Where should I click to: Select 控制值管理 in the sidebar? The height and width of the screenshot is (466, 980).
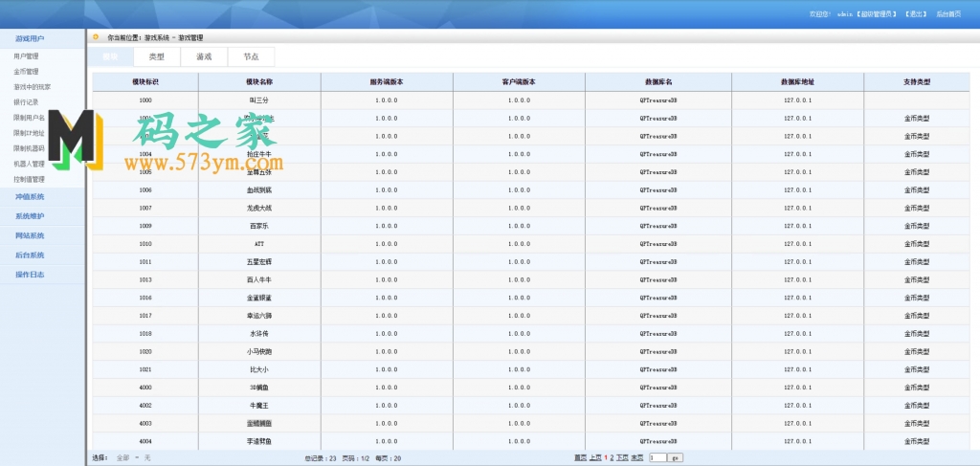(x=30, y=179)
